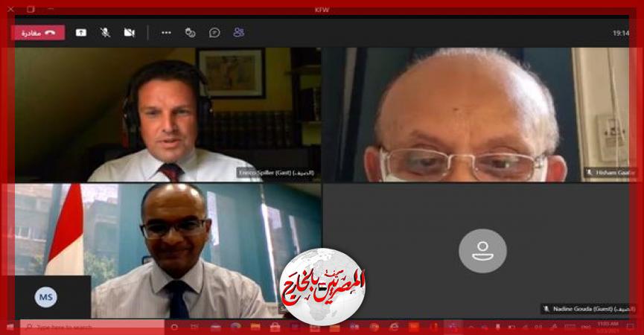This screenshot has width=644, height=335.
Task: Open the share content tray
Action: [81, 33]
